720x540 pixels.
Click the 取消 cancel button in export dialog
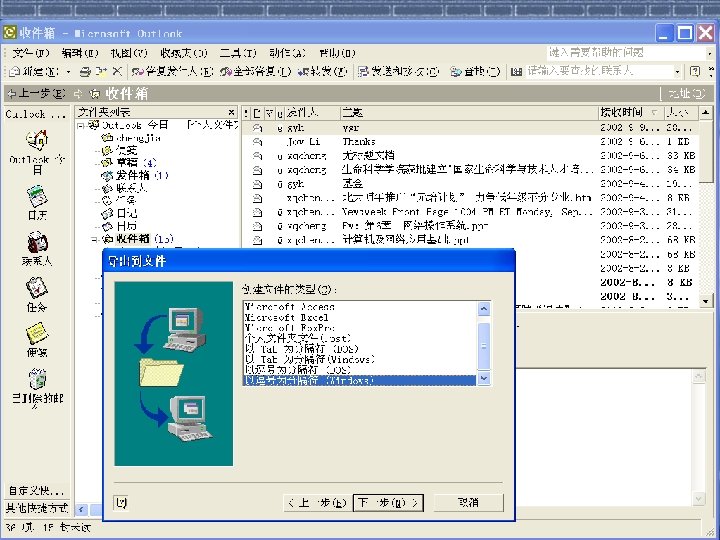pyautogui.click(x=468, y=503)
